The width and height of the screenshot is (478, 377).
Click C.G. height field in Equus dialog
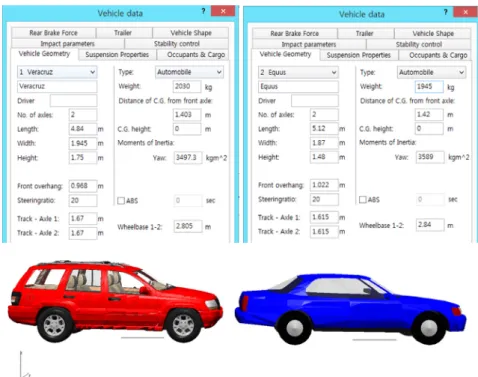point(429,129)
